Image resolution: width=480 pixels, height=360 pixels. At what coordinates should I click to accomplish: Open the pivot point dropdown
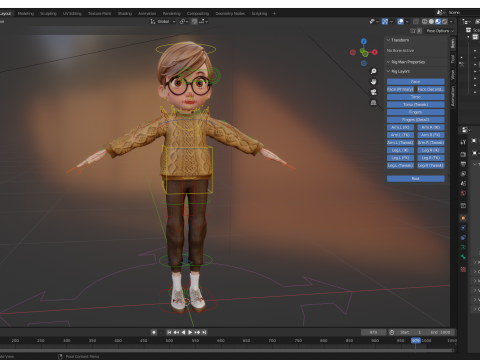184,21
